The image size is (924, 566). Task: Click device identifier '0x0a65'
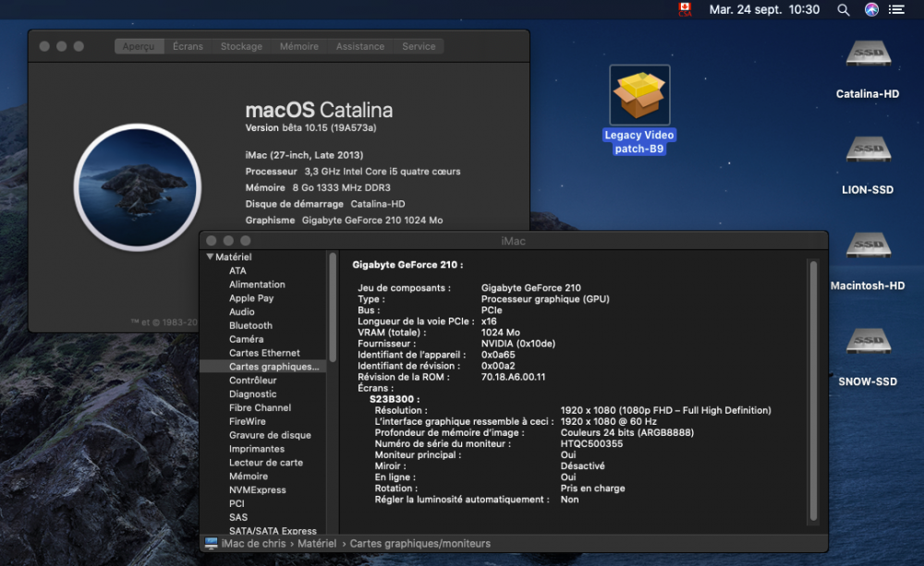498,355
